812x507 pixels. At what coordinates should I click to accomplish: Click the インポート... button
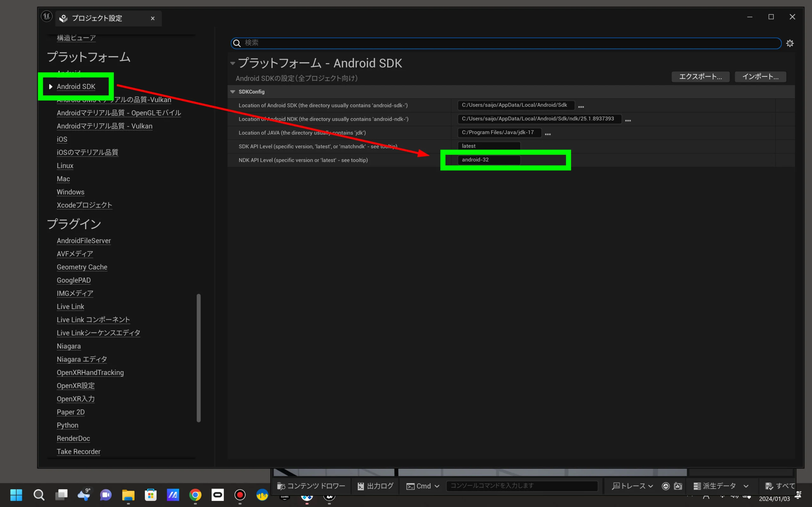pos(760,76)
